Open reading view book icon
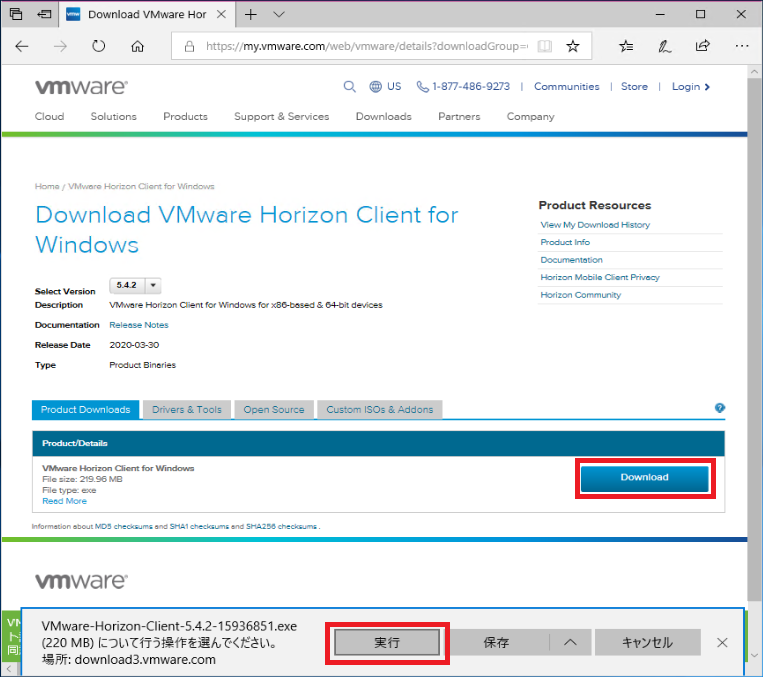Viewport: 763px width, 677px height. [x=545, y=46]
